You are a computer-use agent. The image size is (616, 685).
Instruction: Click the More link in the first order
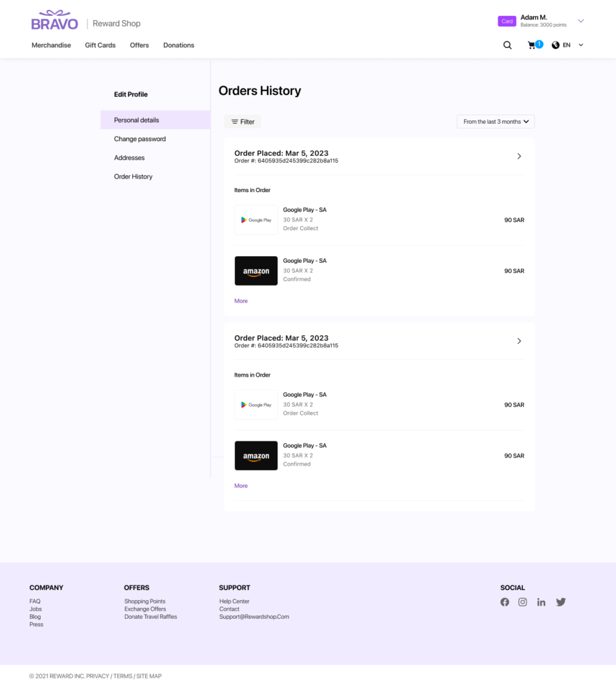(241, 301)
